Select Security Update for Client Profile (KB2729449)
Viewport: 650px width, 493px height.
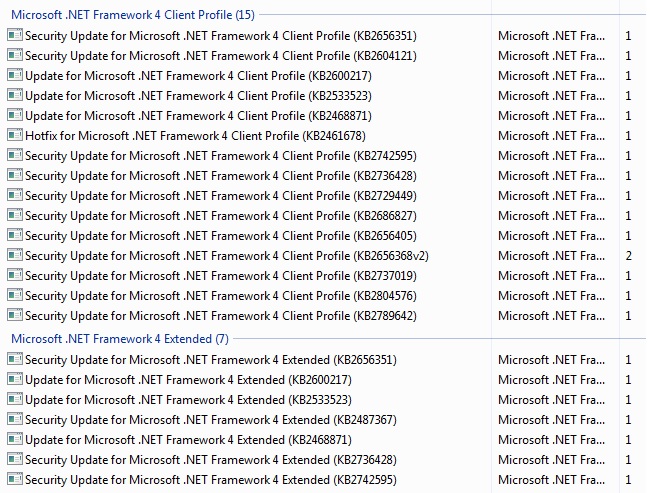tap(221, 196)
